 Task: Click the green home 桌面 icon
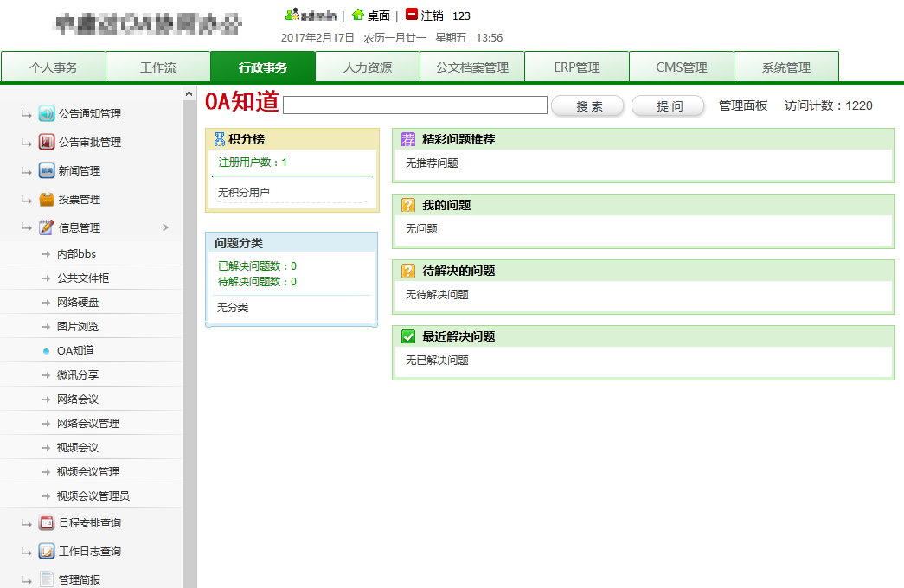point(358,15)
